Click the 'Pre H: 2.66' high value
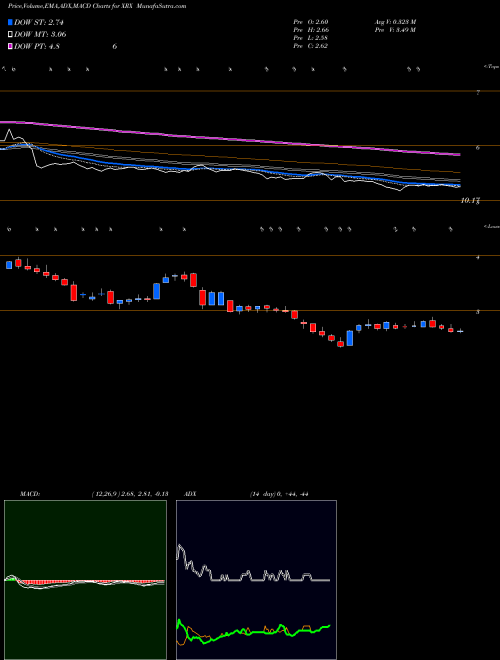The width and height of the screenshot is (500, 660). tap(311, 30)
